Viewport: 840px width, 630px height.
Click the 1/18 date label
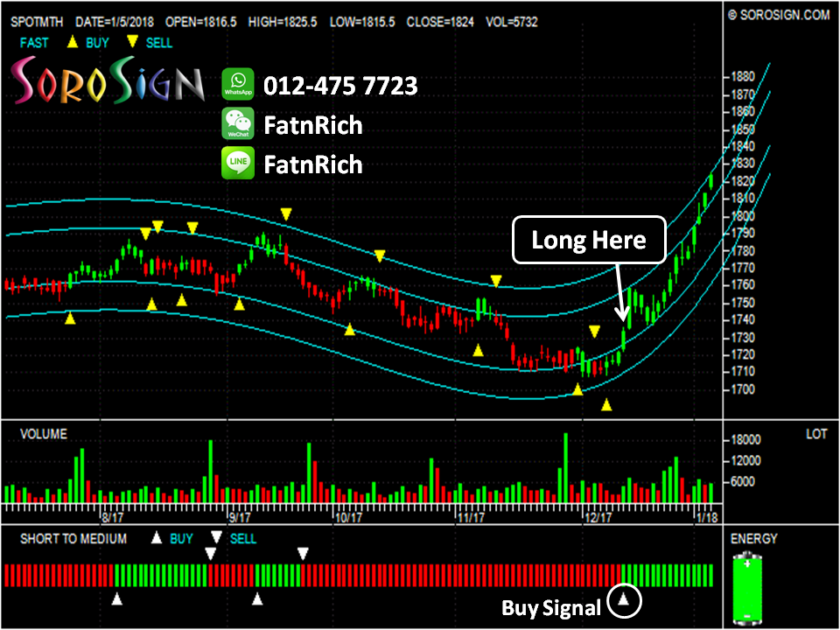[707, 517]
